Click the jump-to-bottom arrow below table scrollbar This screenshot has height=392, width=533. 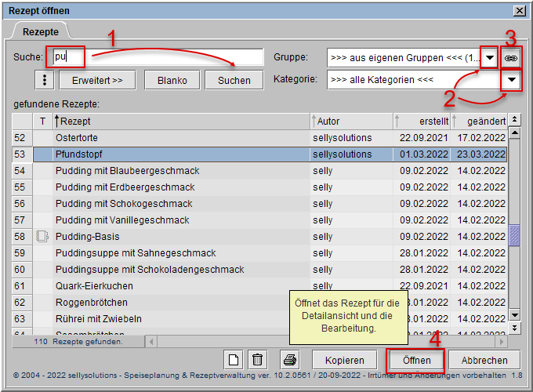[x=514, y=328]
